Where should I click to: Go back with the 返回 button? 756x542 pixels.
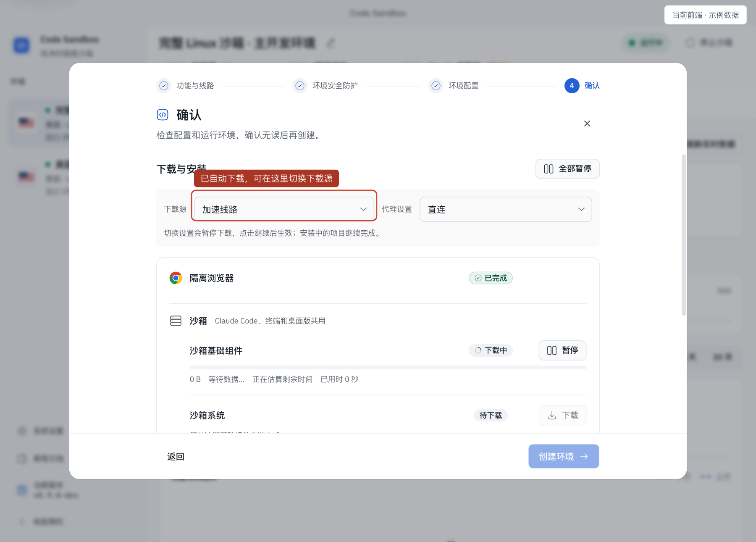tap(176, 457)
